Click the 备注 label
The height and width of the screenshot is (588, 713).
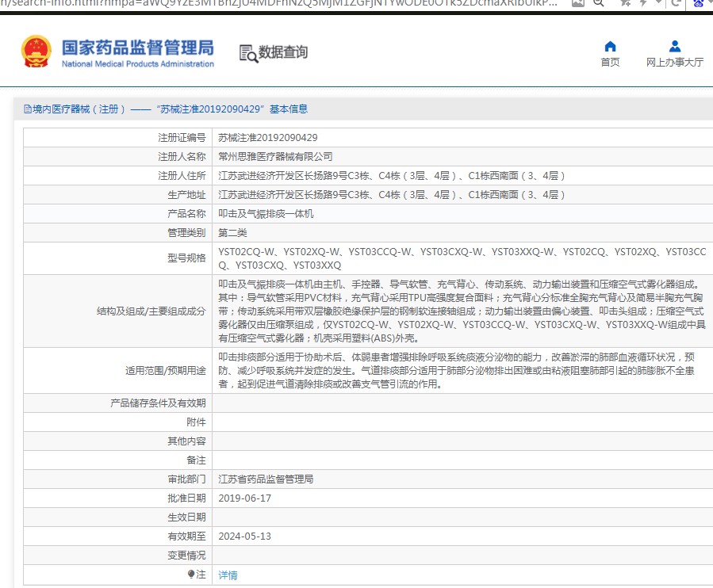point(196,460)
